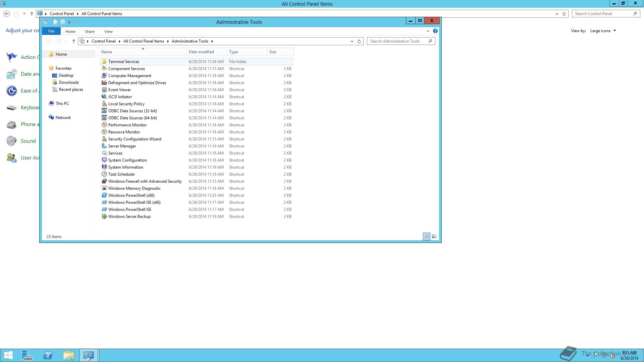Sort by the Size column header
Viewport: 644px width, 362px height.
280,52
